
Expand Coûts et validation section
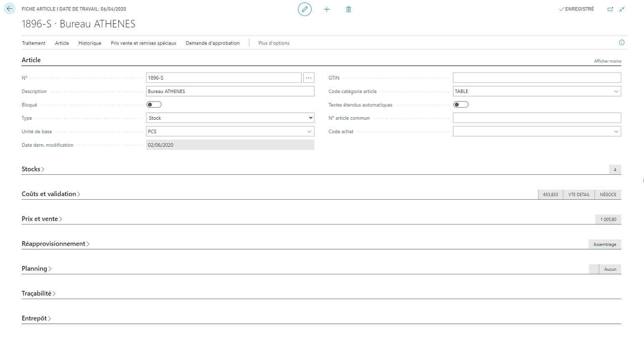coord(51,194)
